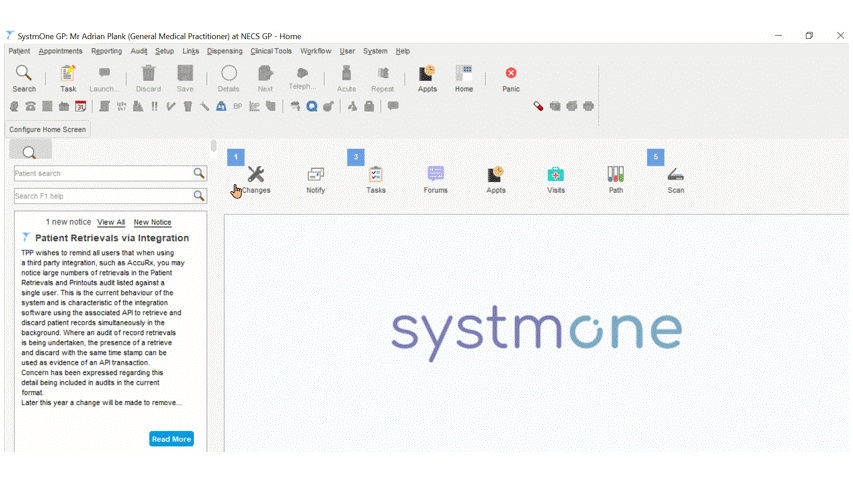Open Tasks on home screen

[375, 180]
